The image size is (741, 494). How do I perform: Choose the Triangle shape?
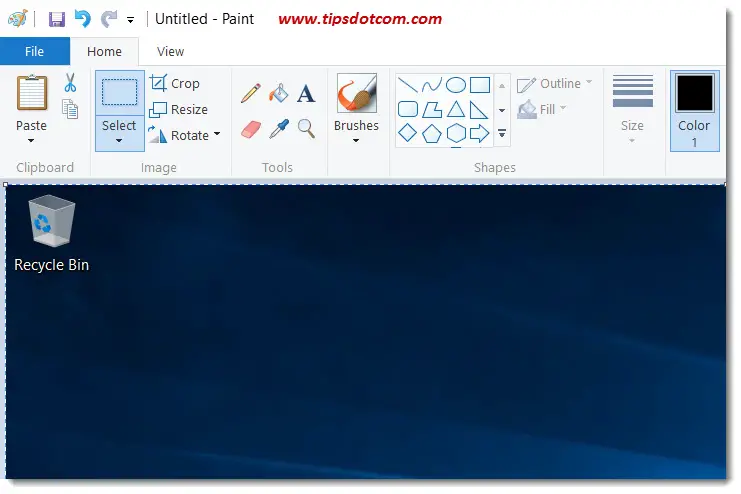tap(456, 110)
